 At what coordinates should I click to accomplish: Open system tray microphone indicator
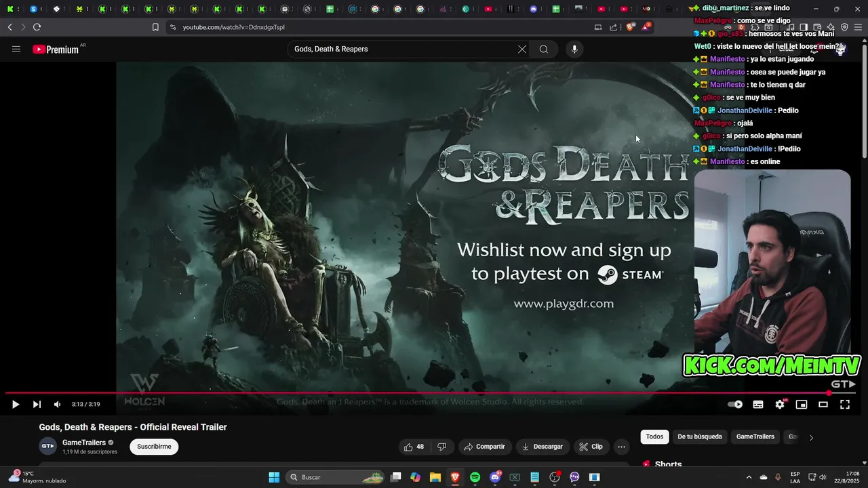tap(778, 477)
